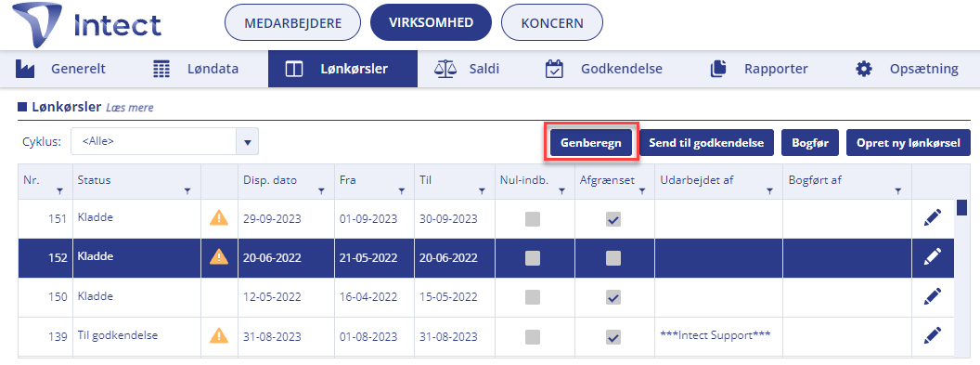Click the Saldi scales icon
The width and height of the screenshot is (980, 365).
pyautogui.click(x=445, y=69)
